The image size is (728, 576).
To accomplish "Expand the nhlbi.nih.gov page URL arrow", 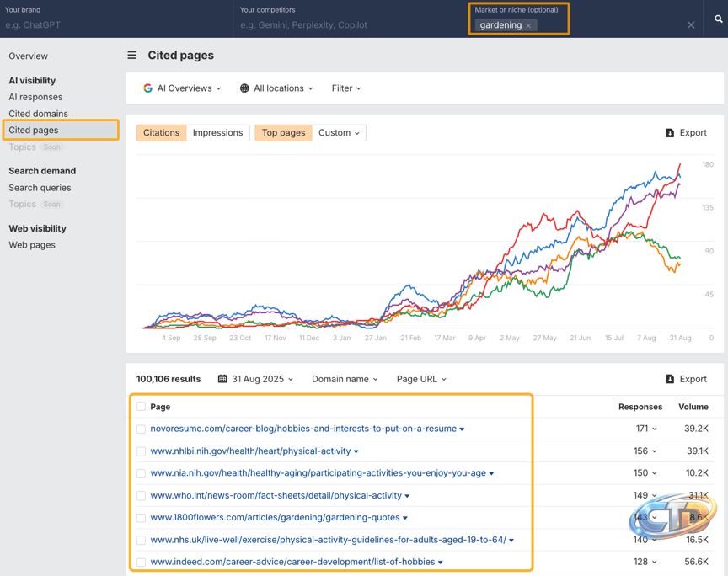I will [356, 451].
